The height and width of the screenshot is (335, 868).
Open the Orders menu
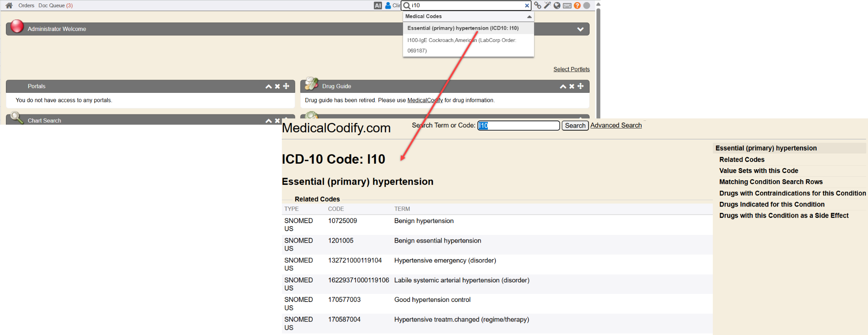pos(26,6)
